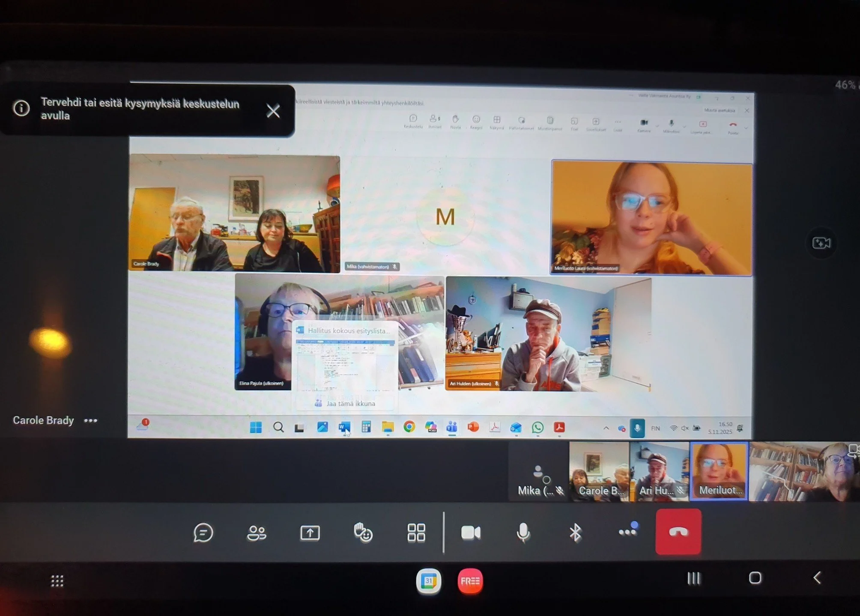Expand Carole Brady three-dots options

pos(90,421)
